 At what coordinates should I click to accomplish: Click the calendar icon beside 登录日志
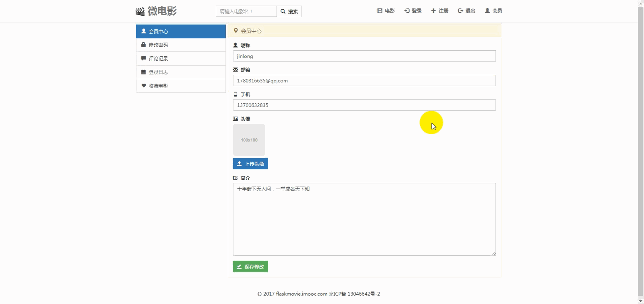pyautogui.click(x=143, y=72)
